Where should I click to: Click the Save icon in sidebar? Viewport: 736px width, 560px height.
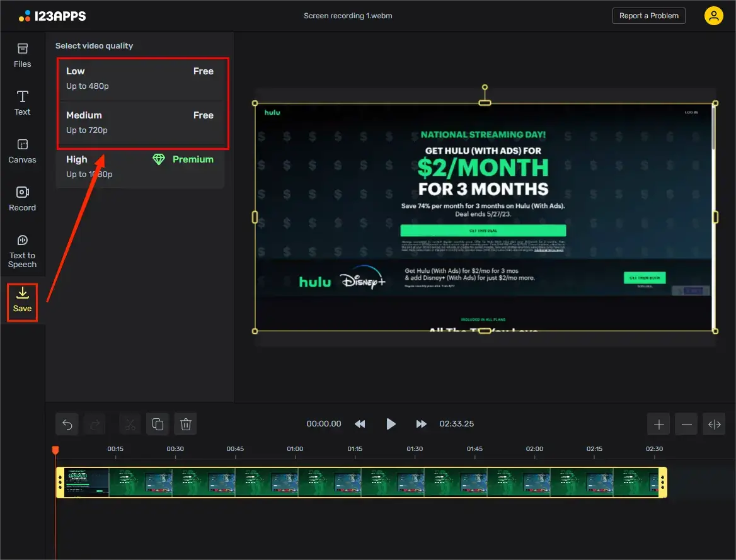click(x=22, y=293)
